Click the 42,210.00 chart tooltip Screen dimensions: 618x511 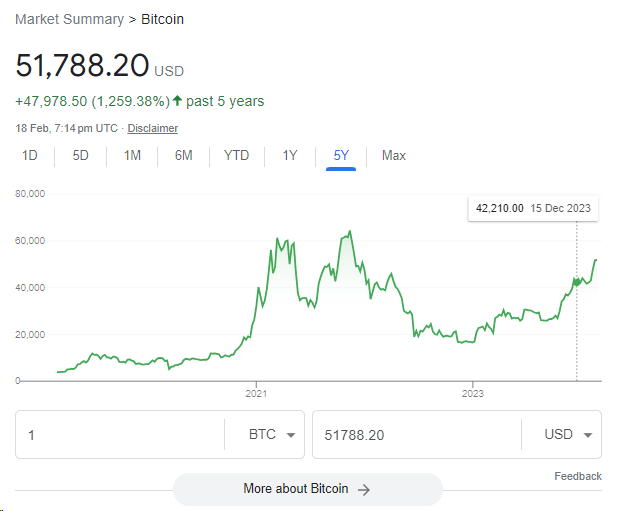(x=533, y=208)
